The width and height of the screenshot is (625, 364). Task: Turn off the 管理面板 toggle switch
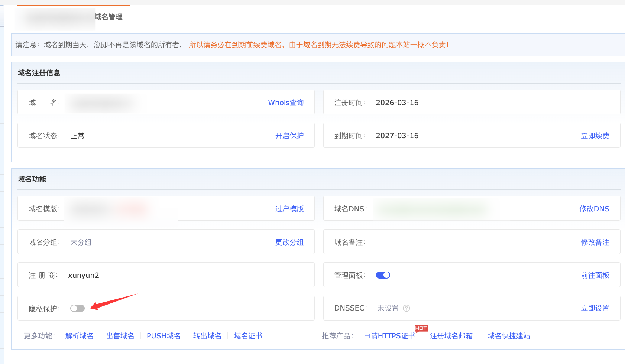[383, 275]
